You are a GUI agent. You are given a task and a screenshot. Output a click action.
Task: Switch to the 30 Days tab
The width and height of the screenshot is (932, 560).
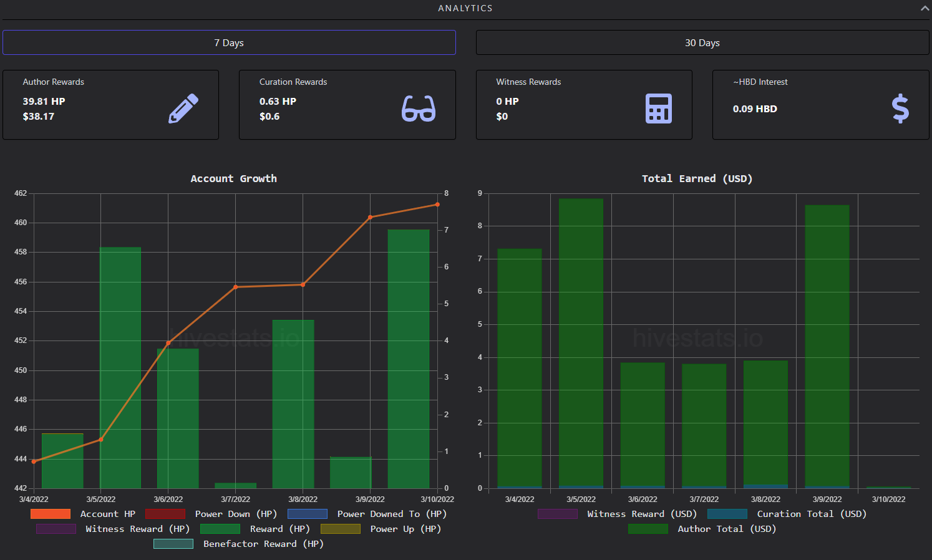coord(702,42)
